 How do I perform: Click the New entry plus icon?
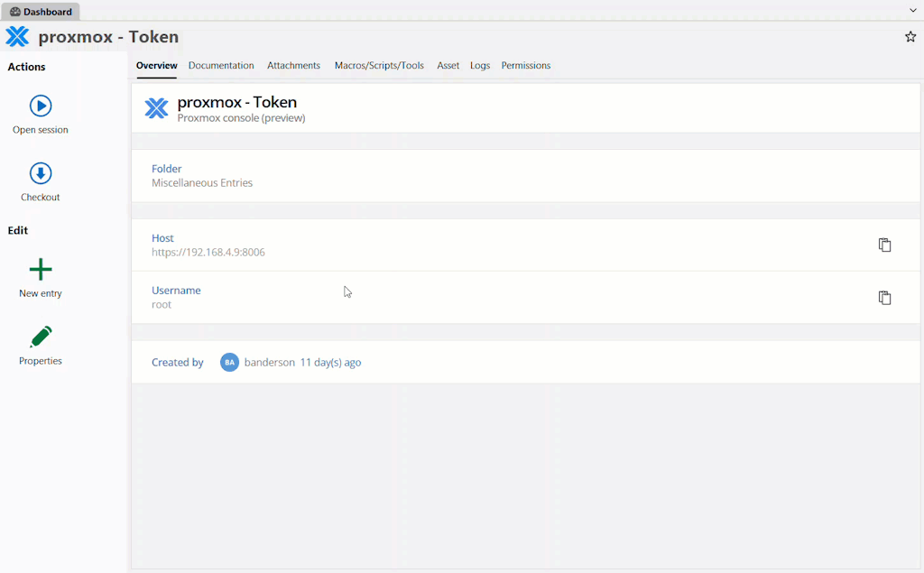click(x=41, y=269)
